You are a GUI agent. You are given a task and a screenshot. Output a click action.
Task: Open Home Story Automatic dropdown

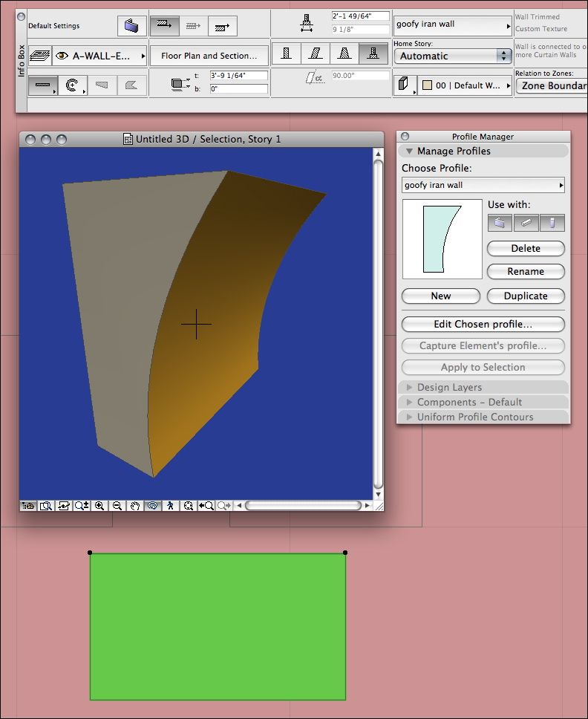coord(452,56)
